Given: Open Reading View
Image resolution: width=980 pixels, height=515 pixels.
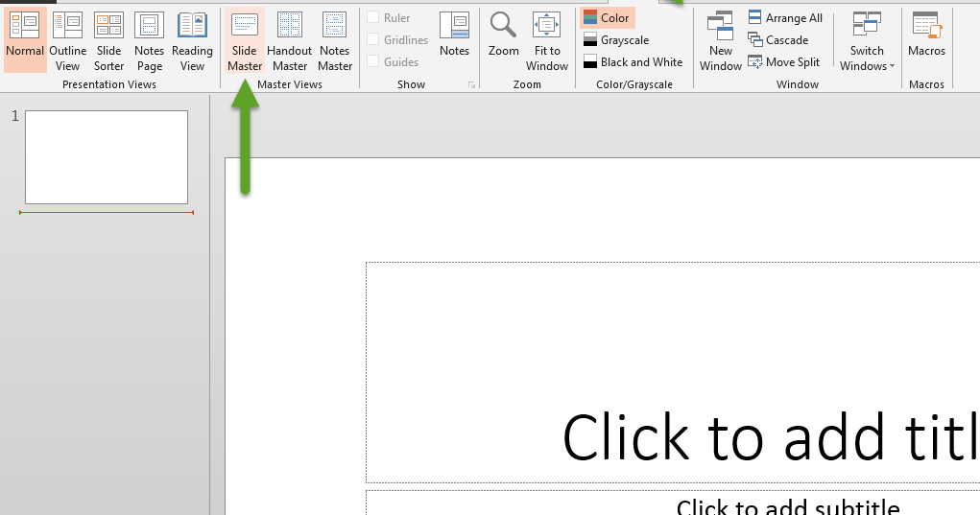Looking at the screenshot, I should click(193, 40).
